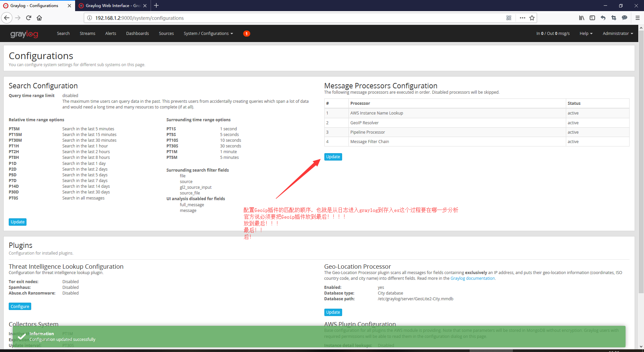Open the Streams page
Image resolution: width=644 pixels, height=352 pixels.
pos(88,34)
